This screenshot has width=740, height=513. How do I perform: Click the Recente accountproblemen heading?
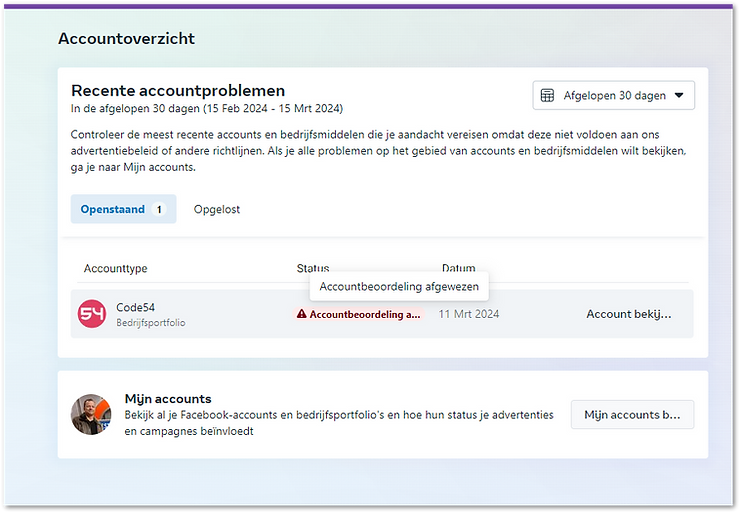click(x=178, y=91)
